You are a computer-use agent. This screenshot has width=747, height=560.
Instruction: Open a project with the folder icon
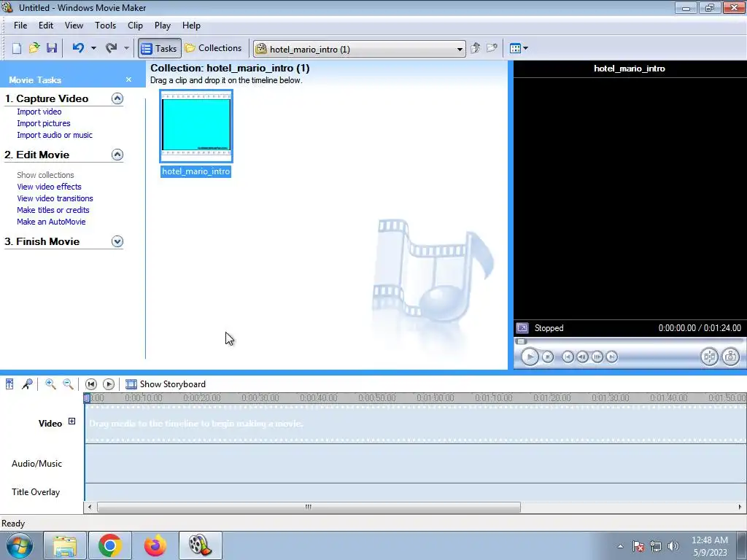click(x=34, y=48)
